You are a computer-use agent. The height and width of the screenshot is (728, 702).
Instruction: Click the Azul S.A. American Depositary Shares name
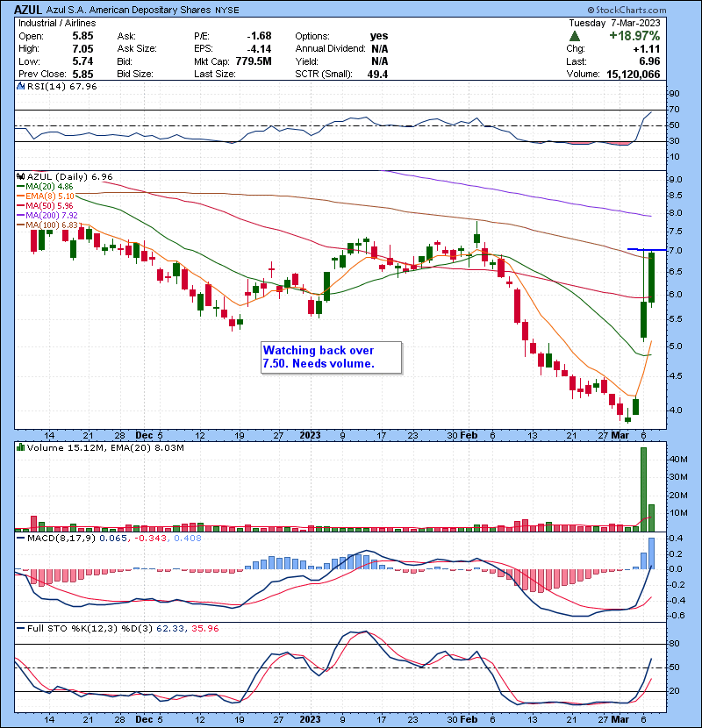tap(128, 10)
